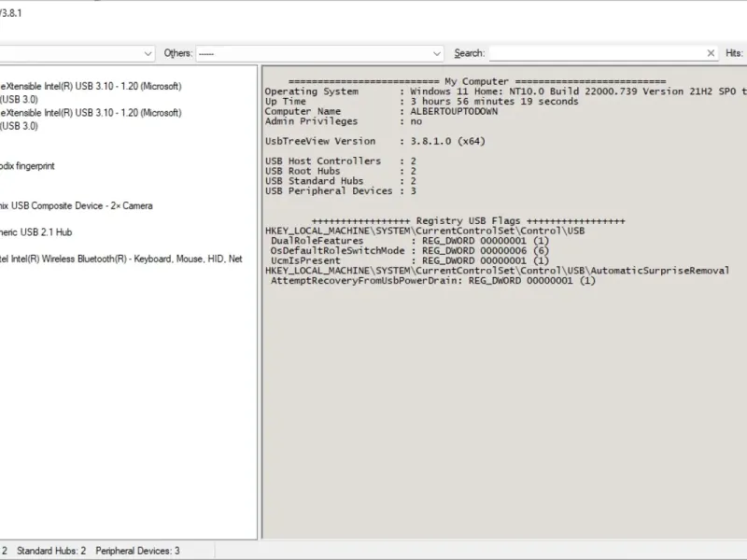
Task: Select USB Composite Device 2× Camera entry
Action: coord(77,206)
